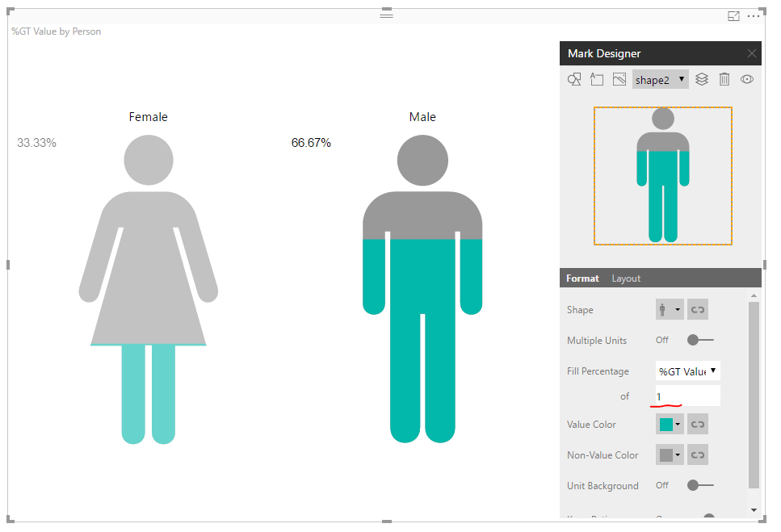Open the Non-Value Color swatch picker

tap(670, 455)
